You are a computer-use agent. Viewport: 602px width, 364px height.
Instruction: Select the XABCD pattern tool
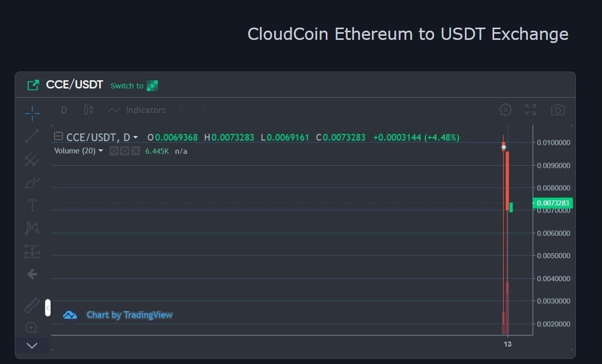pos(32,227)
